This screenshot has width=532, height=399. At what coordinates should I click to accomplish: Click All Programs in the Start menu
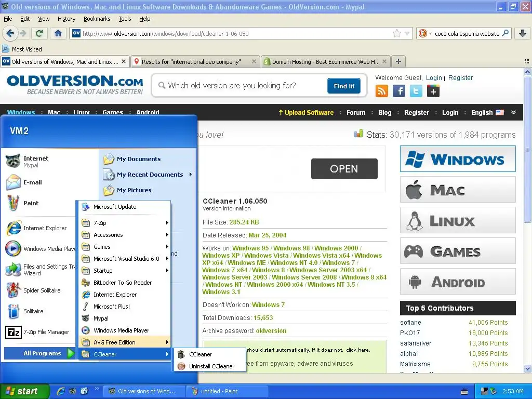coord(39,353)
